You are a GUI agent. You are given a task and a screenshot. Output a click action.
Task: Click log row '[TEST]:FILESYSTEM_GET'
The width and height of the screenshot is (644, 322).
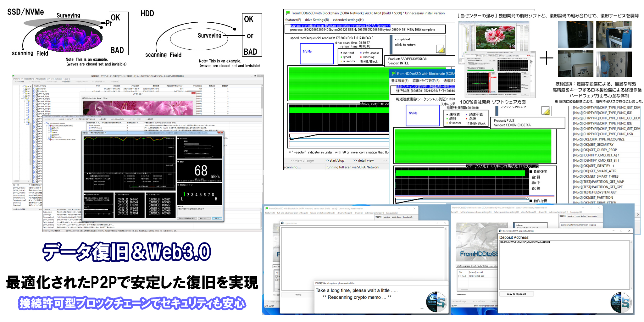[595, 192]
